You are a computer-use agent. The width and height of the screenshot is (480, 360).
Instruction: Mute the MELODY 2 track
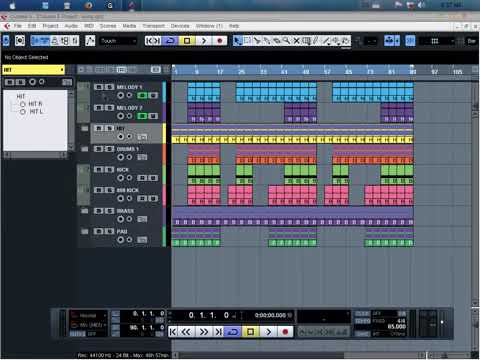98,108
